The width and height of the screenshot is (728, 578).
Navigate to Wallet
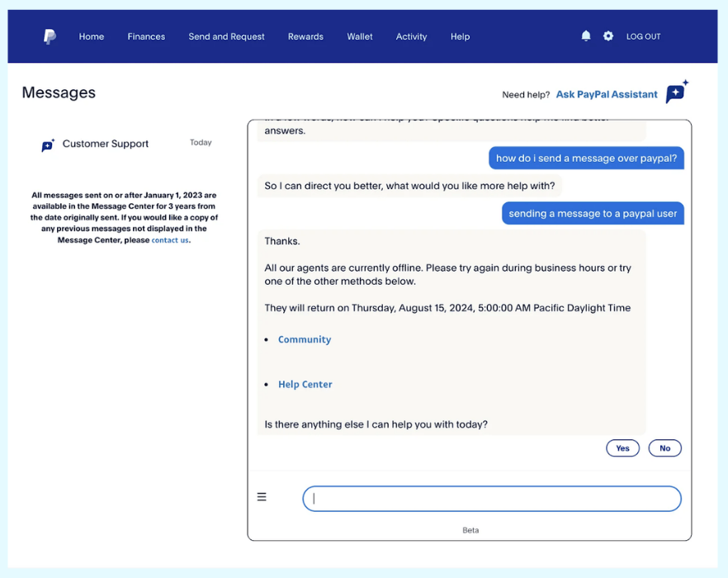click(360, 36)
